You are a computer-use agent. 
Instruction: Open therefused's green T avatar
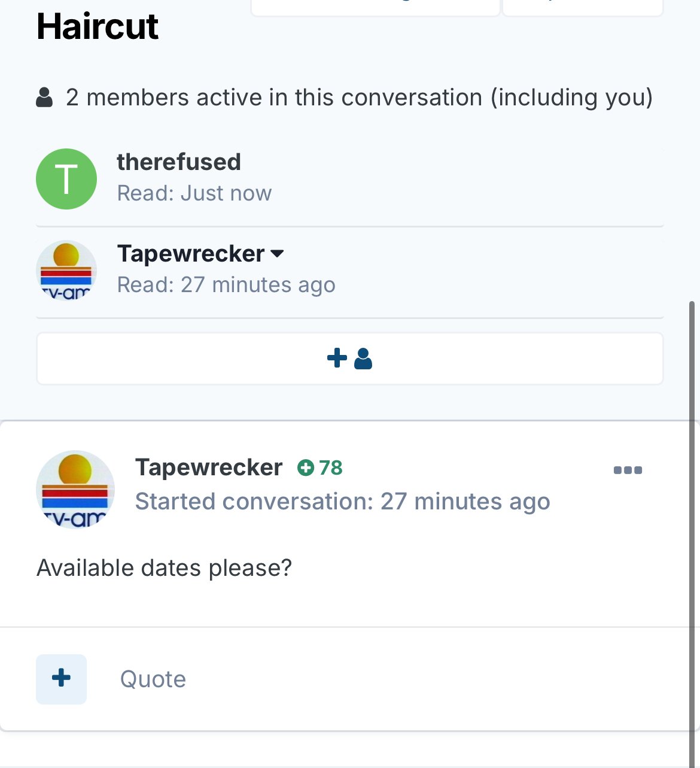tap(66, 179)
